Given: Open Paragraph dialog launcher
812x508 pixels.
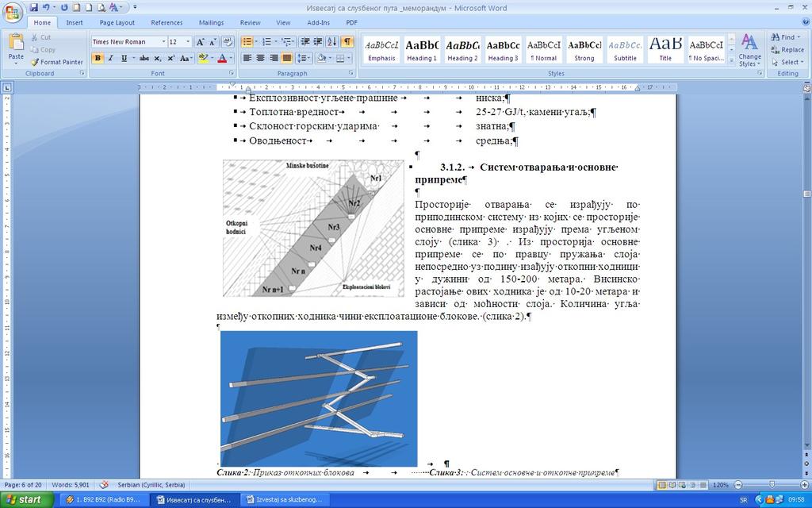Looking at the screenshot, I should point(350,73).
